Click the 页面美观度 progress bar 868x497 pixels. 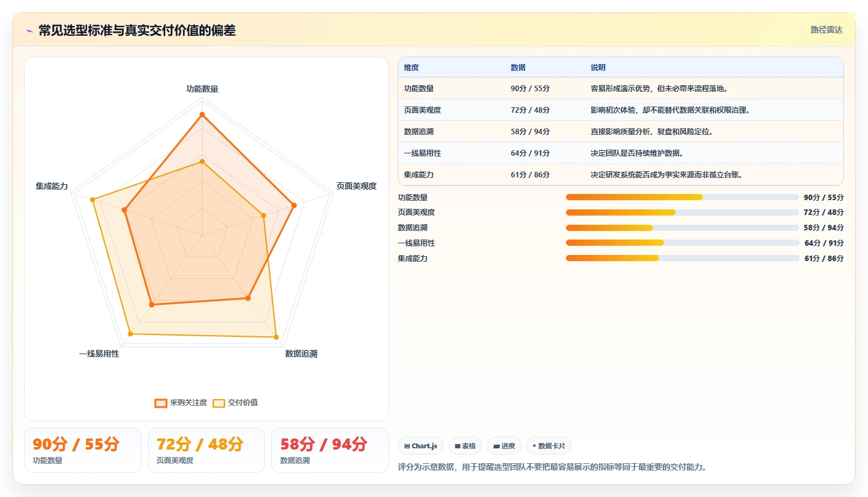click(682, 212)
